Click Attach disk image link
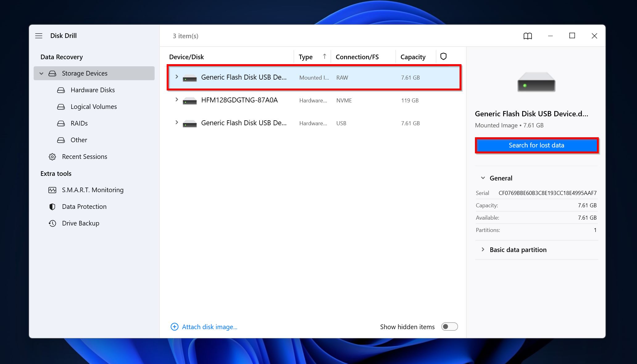Image resolution: width=637 pixels, height=364 pixels. (x=204, y=326)
